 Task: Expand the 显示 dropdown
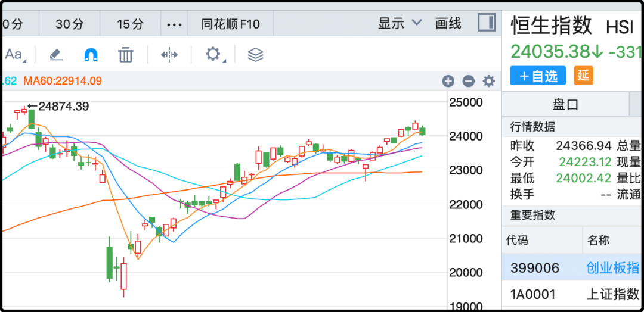point(400,23)
